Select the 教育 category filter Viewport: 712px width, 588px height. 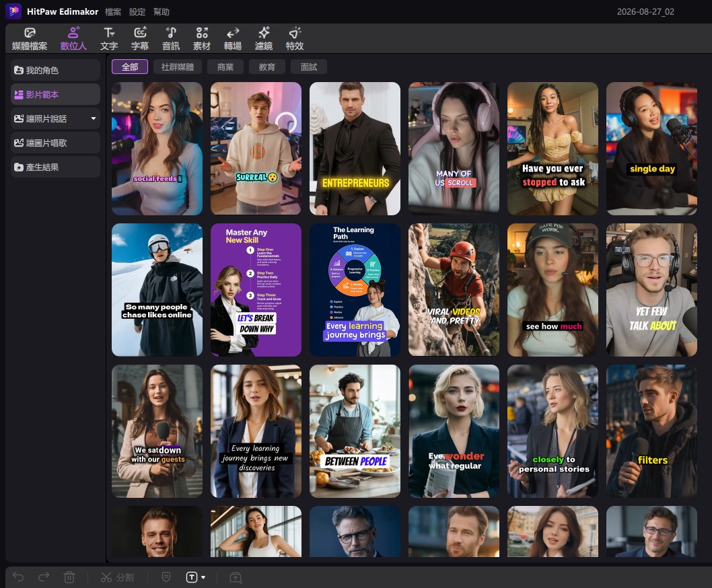[266, 67]
